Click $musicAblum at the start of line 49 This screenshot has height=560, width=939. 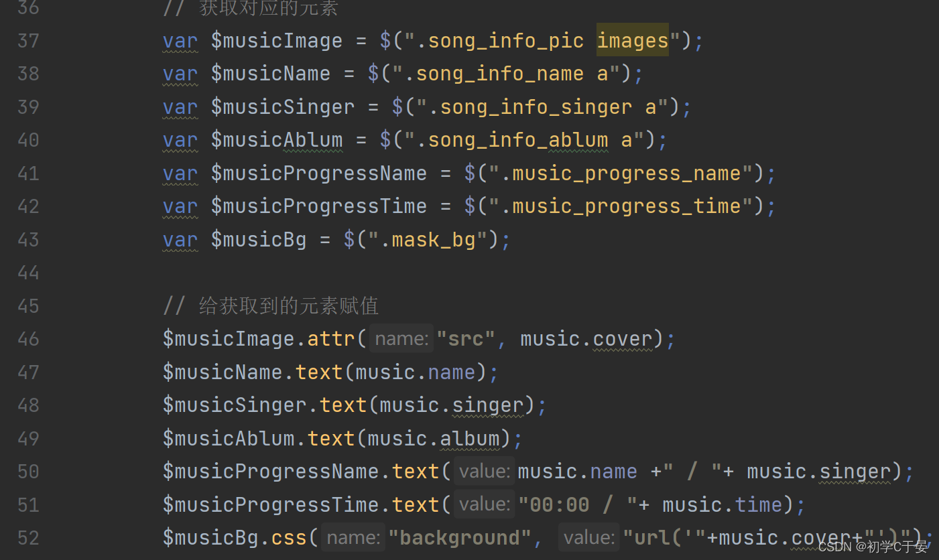click(229, 439)
